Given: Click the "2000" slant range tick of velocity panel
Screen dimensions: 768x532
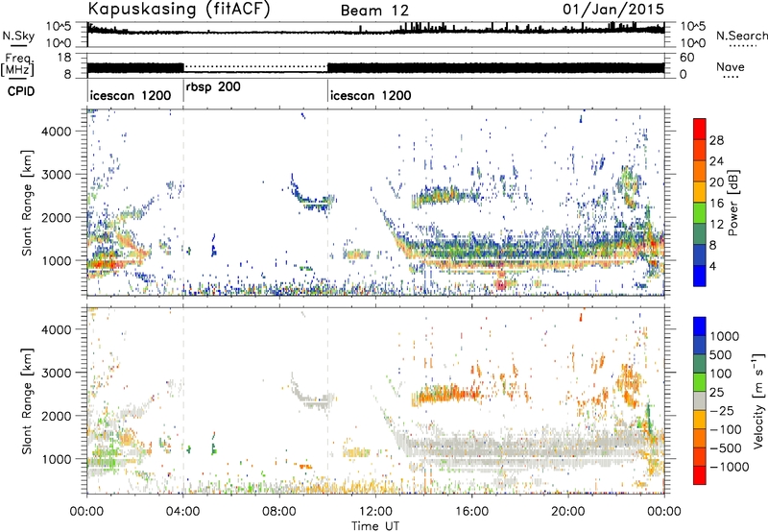Looking at the screenshot, I should click(x=56, y=417).
